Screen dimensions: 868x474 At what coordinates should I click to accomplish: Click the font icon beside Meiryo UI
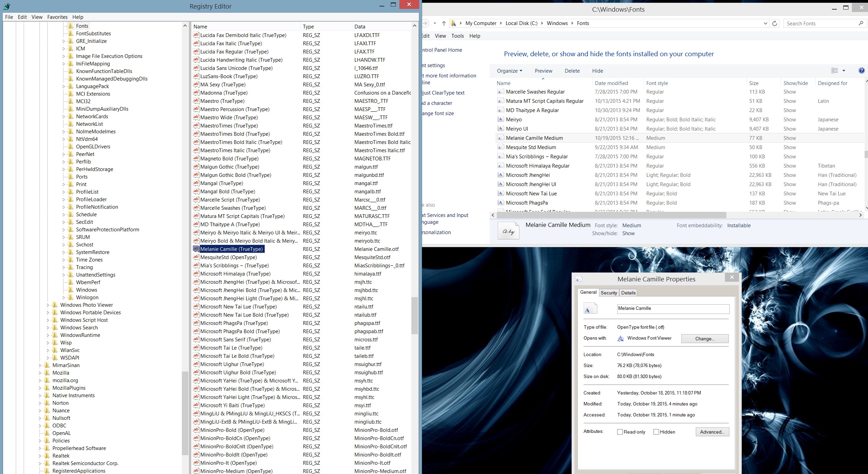(x=501, y=129)
